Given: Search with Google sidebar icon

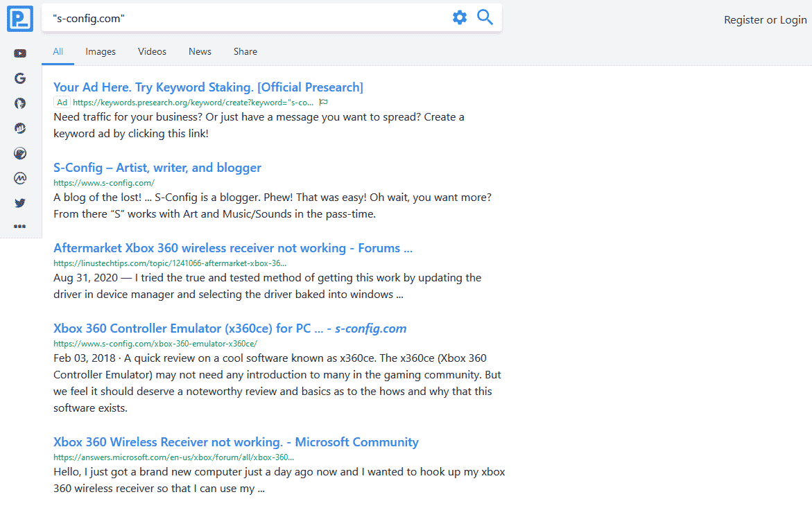Looking at the screenshot, I should pyautogui.click(x=20, y=78).
